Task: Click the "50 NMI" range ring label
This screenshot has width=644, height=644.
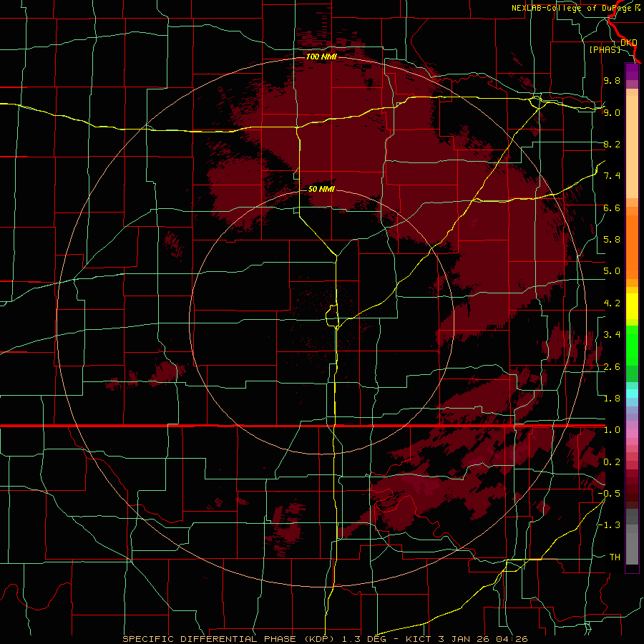Action: pos(321,190)
